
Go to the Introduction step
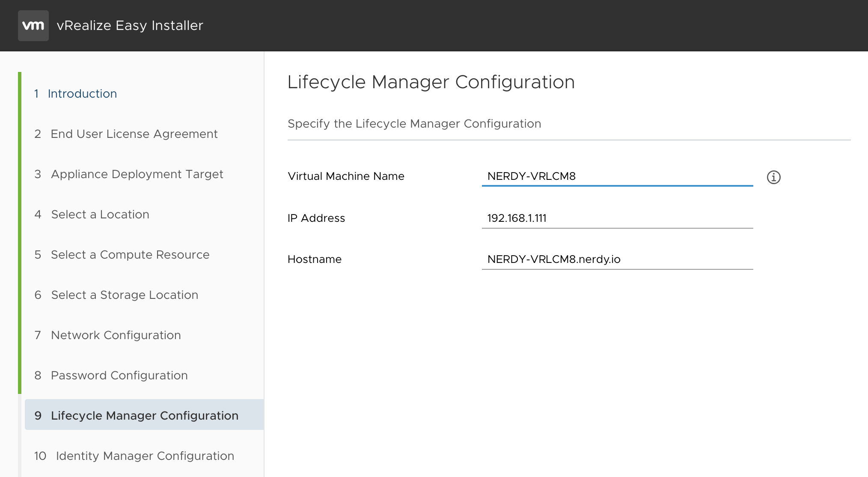click(75, 94)
